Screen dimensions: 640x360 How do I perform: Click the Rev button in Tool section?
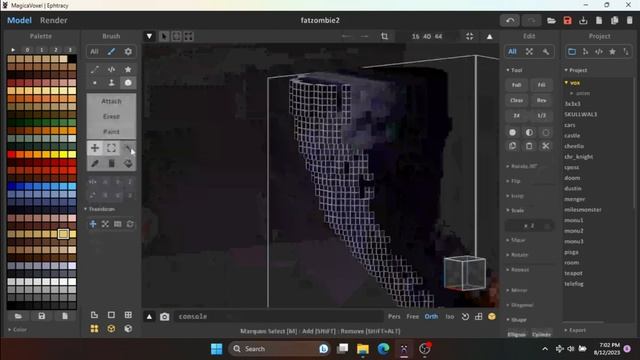pyautogui.click(x=542, y=100)
